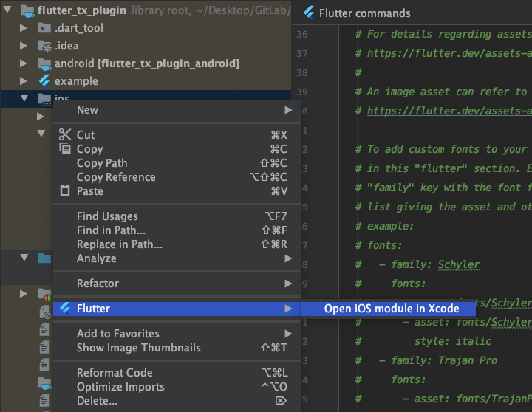
Task: Open the New submenu arrow
Action: click(288, 110)
